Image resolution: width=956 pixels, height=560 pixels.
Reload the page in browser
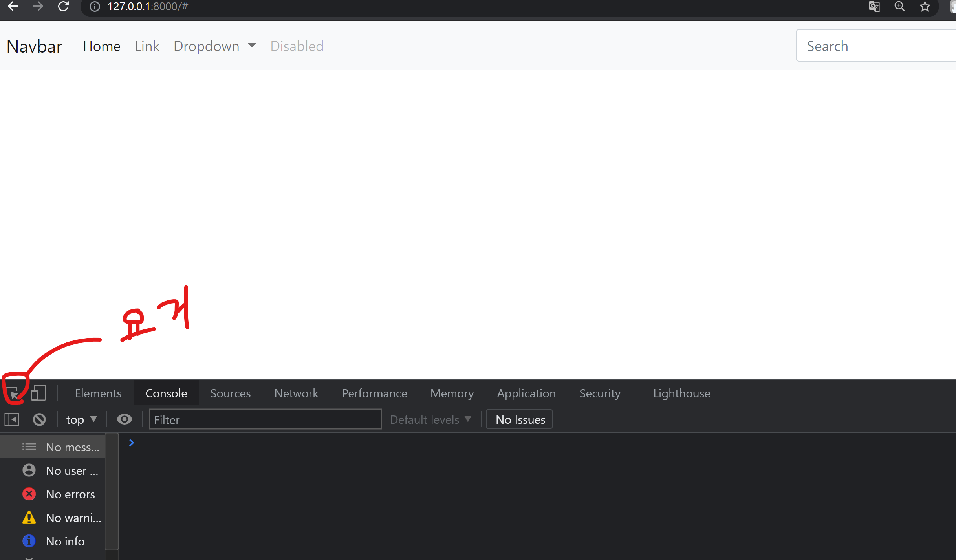[x=64, y=6]
